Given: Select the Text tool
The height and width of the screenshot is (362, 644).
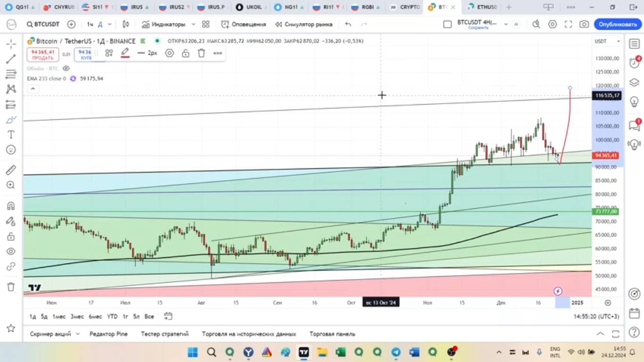Looking at the screenshot, I should [x=11, y=134].
